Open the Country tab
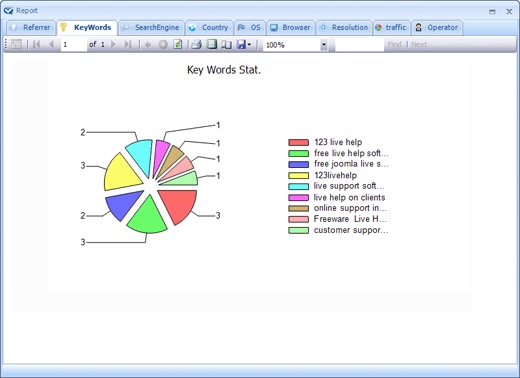Image resolution: width=520 pixels, height=378 pixels. point(209,28)
